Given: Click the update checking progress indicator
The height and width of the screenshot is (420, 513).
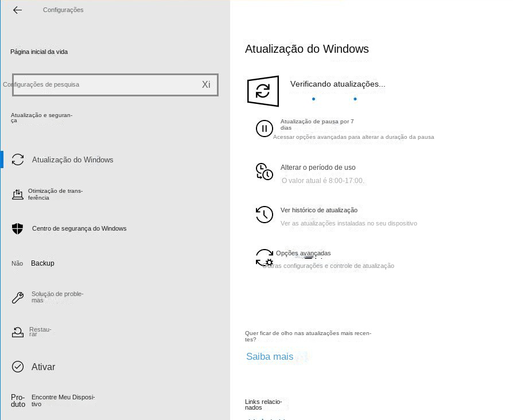Looking at the screenshot, I should coord(335,99).
